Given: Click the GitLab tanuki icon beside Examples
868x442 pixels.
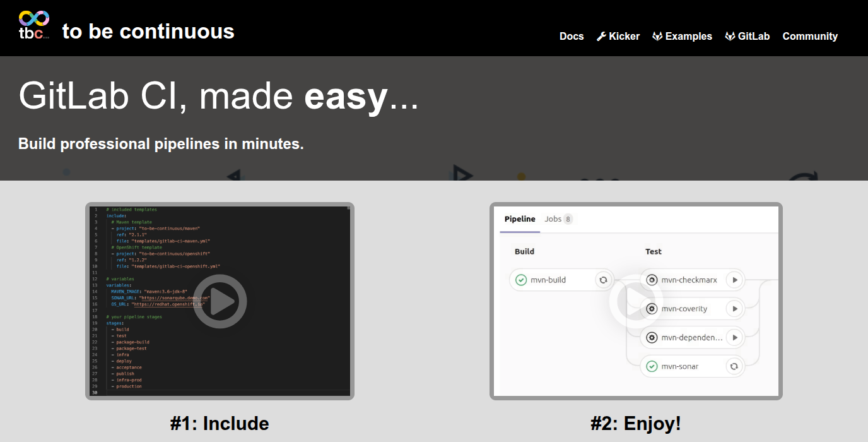Looking at the screenshot, I should pyautogui.click(x=658, y=36).
